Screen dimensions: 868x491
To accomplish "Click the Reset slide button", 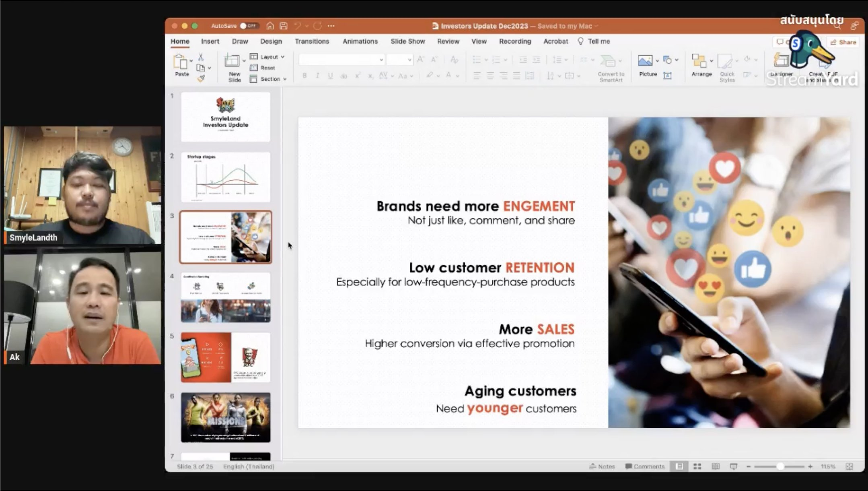I will [263, 68].
